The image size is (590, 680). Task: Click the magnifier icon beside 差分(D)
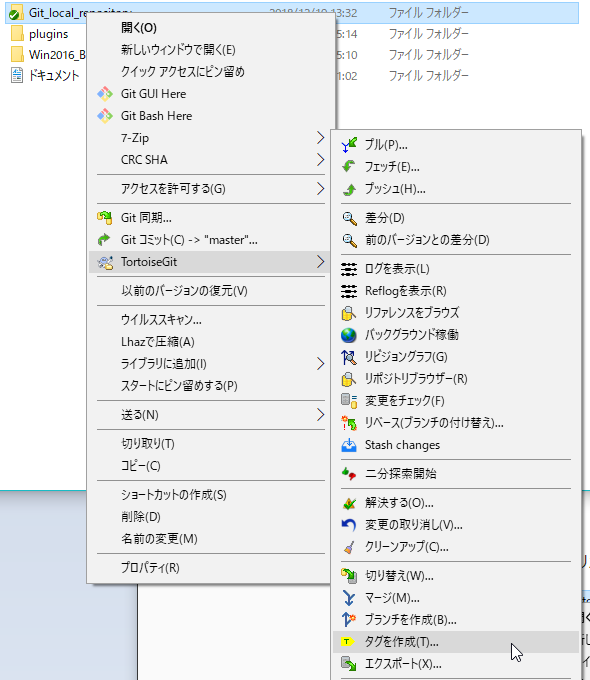pyautogui.click(x=349, y=218)
